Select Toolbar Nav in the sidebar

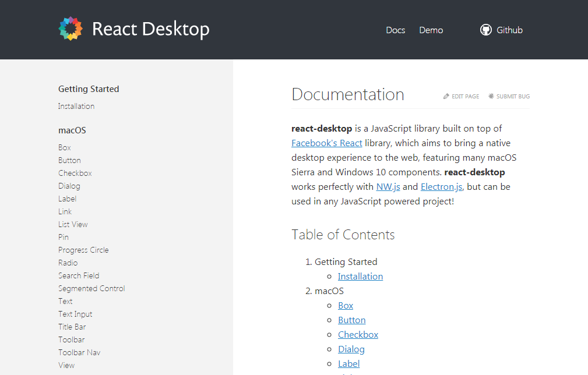pyautogui.click(x=79, y=352)
